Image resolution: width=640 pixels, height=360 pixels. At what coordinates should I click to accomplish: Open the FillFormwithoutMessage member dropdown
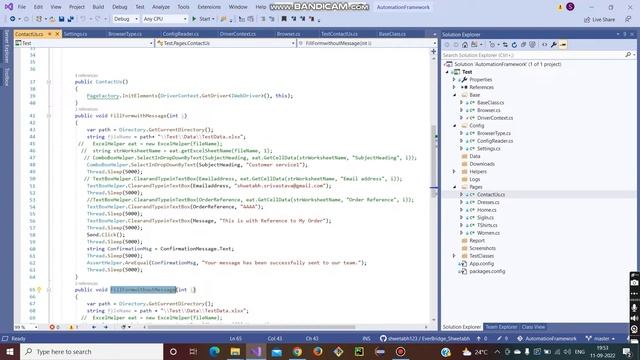tap(367, 43)
